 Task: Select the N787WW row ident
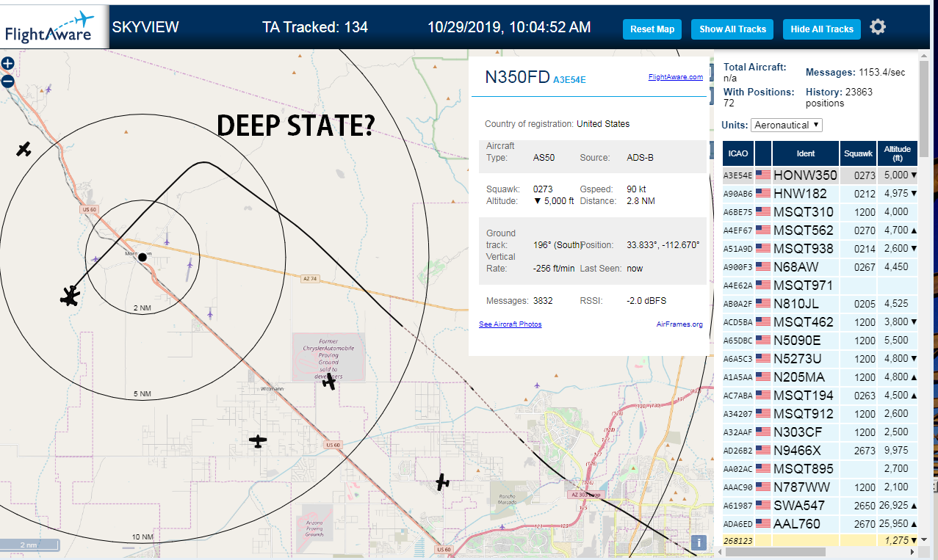[805, 487]
